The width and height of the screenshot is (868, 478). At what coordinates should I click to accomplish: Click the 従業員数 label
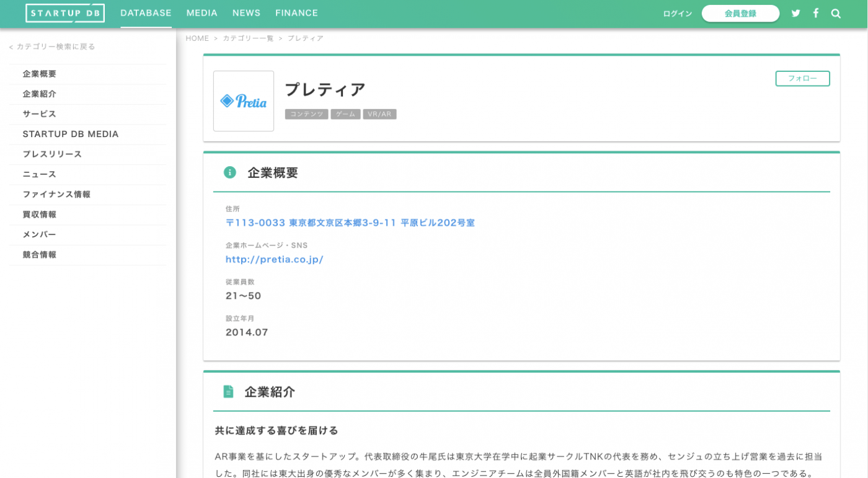point(240,282)
